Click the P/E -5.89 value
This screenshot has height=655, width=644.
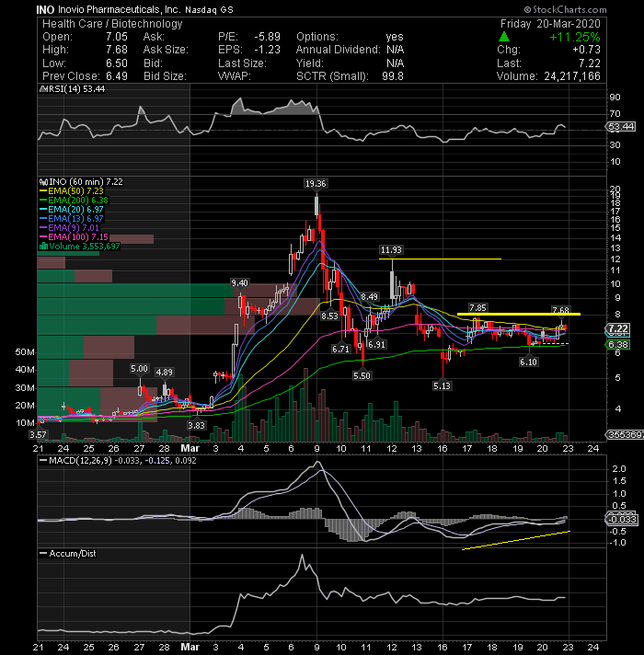point(268,37)
